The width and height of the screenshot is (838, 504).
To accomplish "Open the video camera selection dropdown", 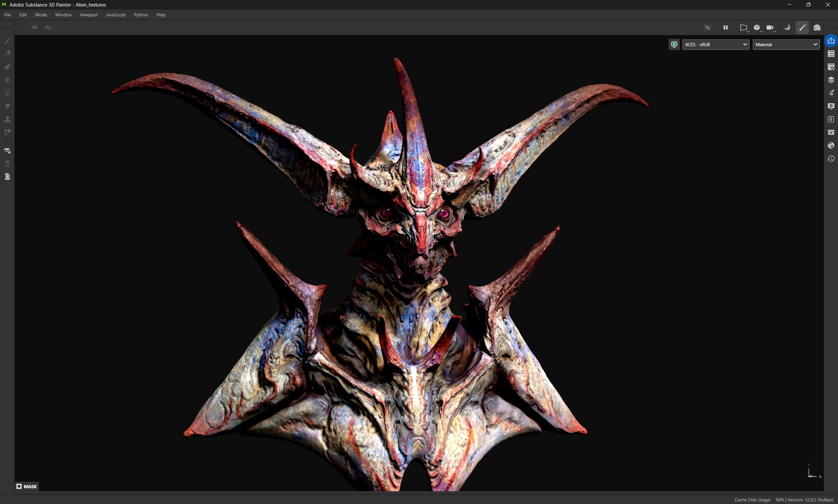I will 771,28.
